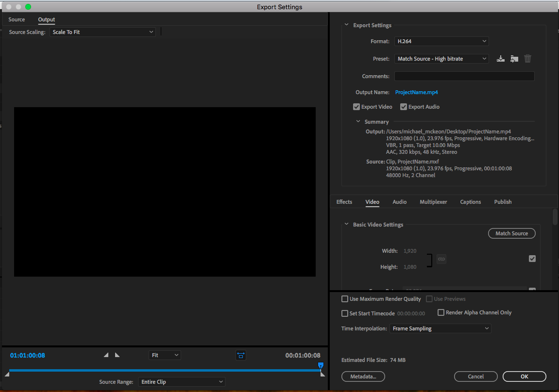The height and width of the screenshot is (392, 559).
Task: Enable the Set Start Timecode checkbox
Action: click(345, 313)
